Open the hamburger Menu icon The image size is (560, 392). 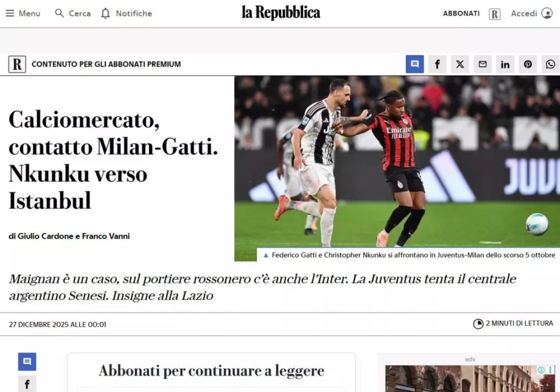[10, 14]
